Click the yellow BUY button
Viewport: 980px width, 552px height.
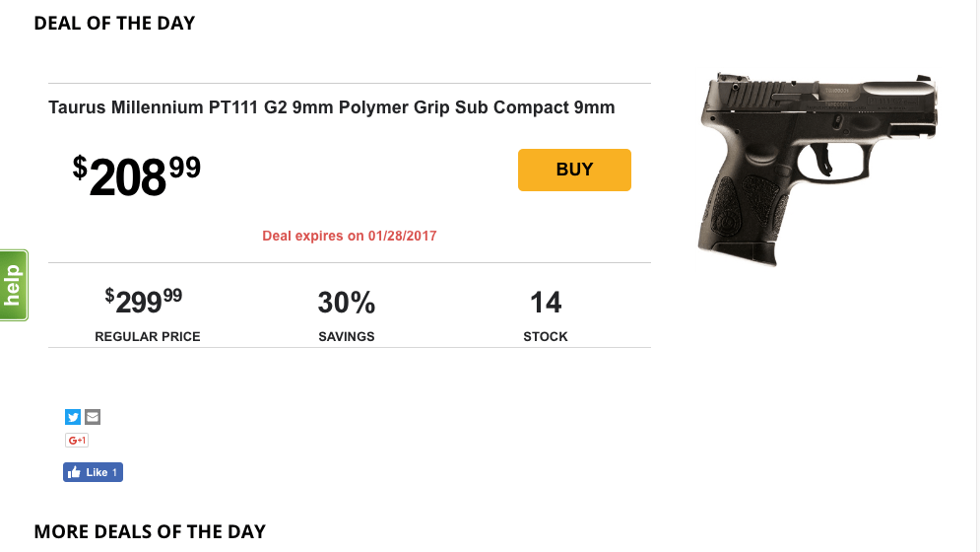pos(574,170)
